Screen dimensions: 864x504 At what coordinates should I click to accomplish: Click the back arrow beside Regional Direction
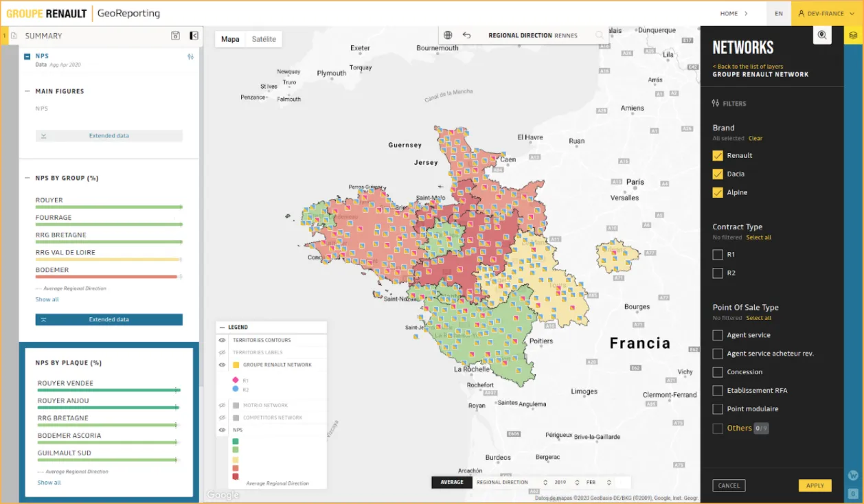point(467,35)
